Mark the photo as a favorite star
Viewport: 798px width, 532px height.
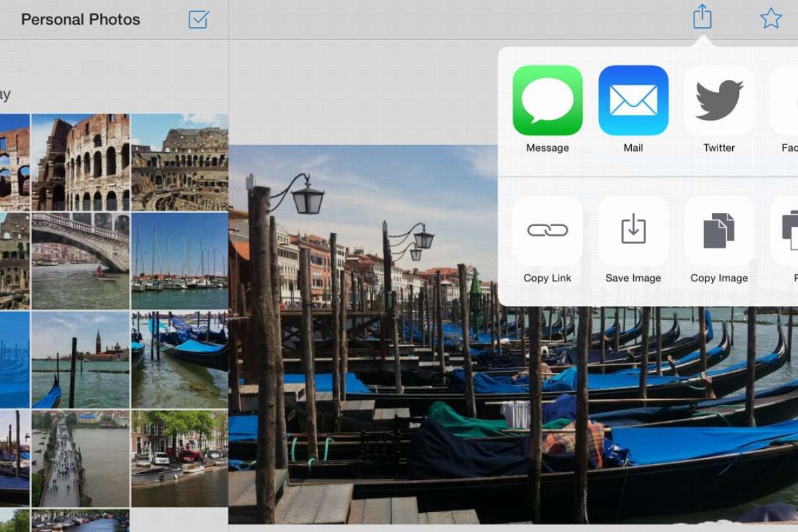(x=771, y=18)
